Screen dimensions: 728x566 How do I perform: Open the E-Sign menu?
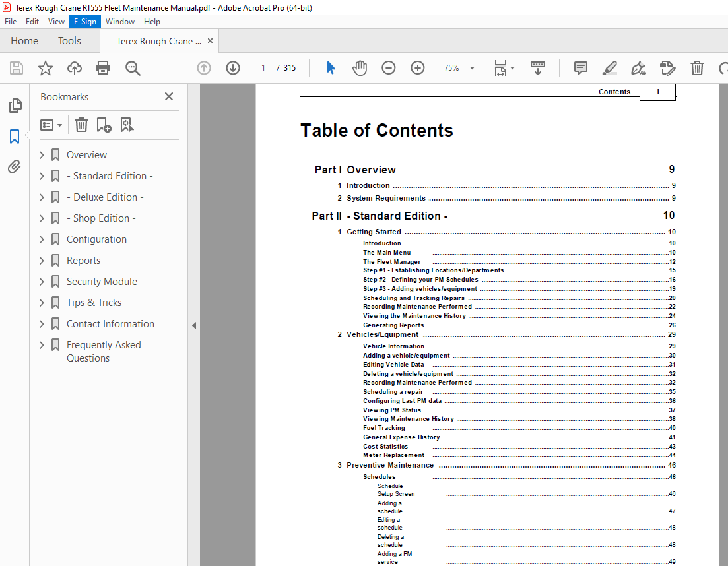[x=85, y=21]
